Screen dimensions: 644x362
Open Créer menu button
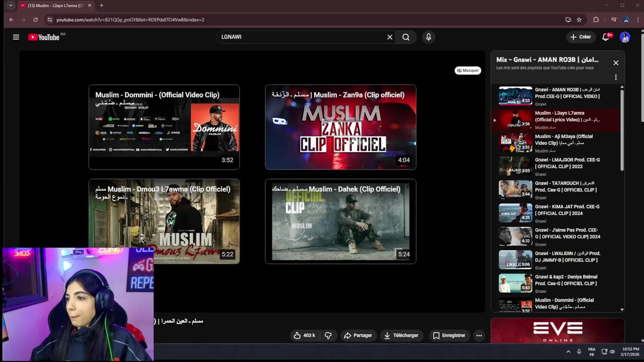tap(580, 37)
